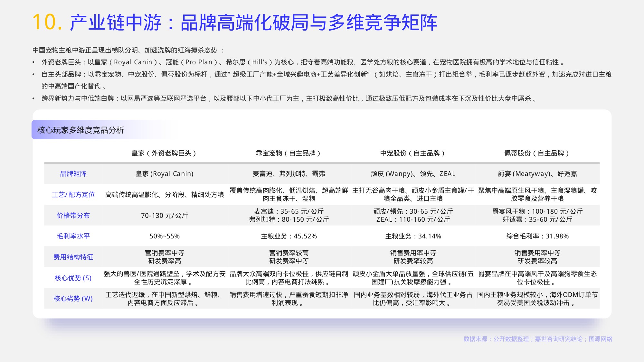The height and width of the screenshot is (362, 644).
Task: Click price line ZEAL：110-160 元/公斤
Action: pos(413,219)
